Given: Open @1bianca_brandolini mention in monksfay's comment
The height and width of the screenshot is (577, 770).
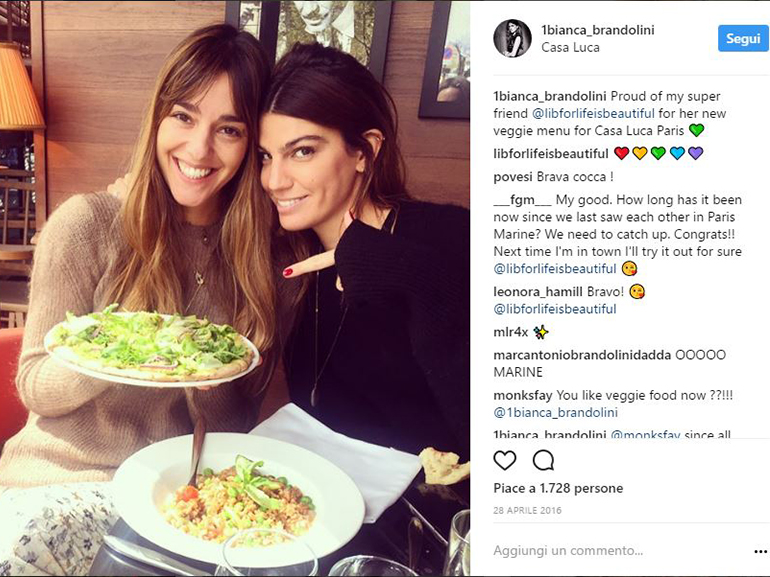Looking at the screenshot, I should pyautogui.click(x=555, y=412).
